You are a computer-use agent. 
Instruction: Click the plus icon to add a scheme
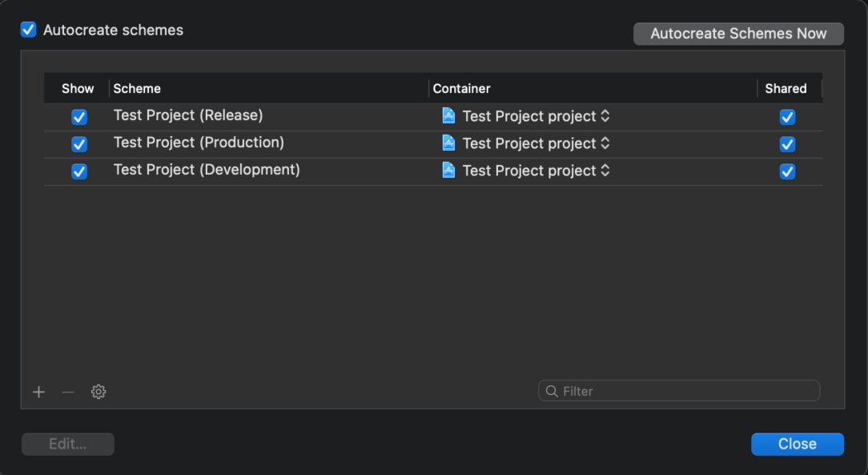[38, 392]
